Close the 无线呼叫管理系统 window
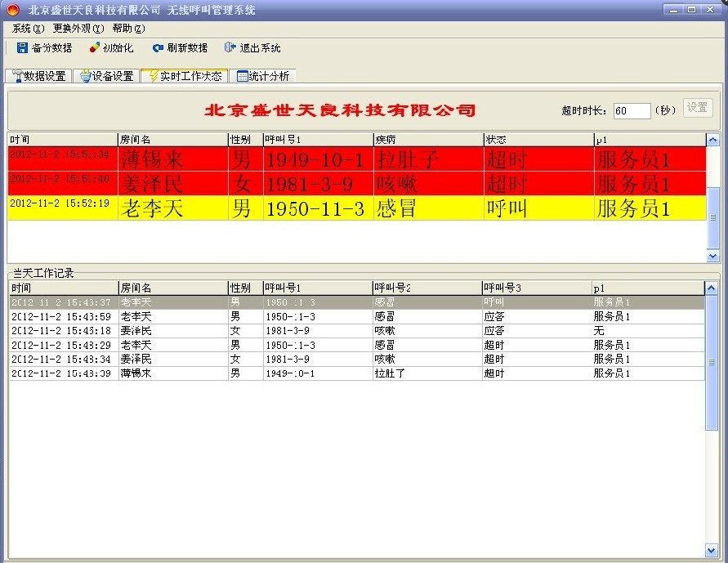This screenshot has height=563, width=728. pyautogui.click(x=710, y=9)
